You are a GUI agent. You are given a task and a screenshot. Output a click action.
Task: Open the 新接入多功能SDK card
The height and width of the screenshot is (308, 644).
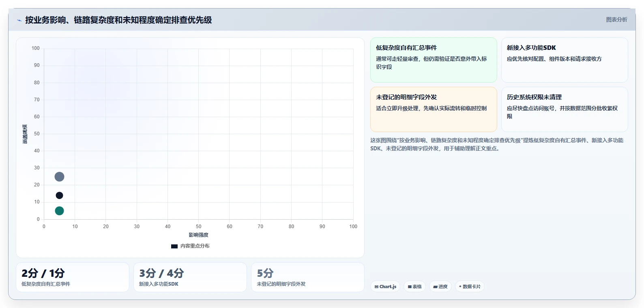click(x=565, y=60)
